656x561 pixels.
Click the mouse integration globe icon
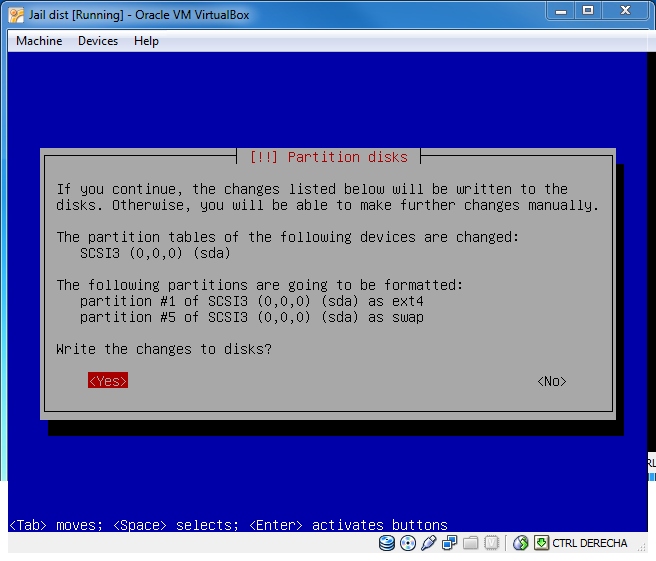coord(520,543)
